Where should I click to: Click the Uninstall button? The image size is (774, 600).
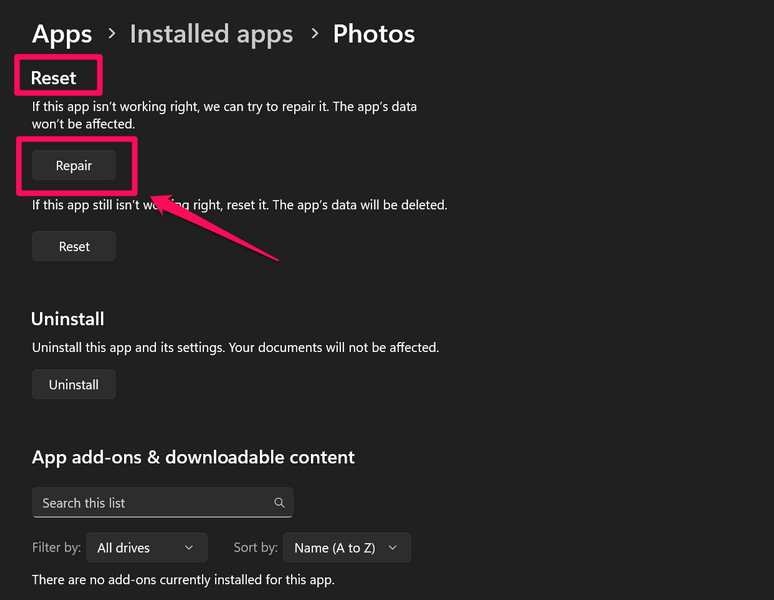coord(74,384)
